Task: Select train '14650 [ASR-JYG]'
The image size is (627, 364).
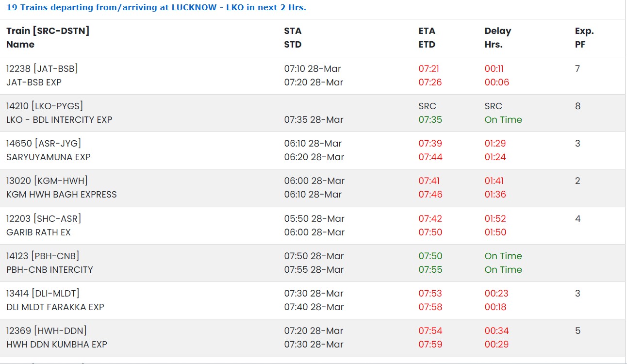Action: point(44,144)
